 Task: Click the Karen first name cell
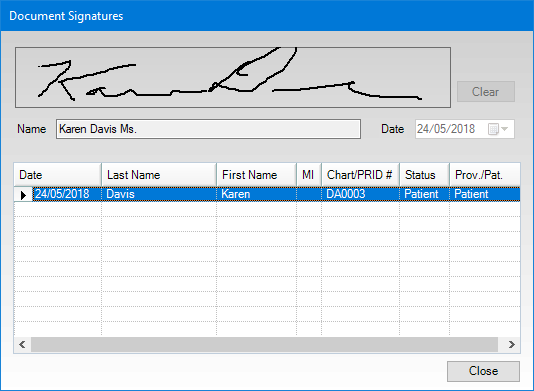pos(256,194)
